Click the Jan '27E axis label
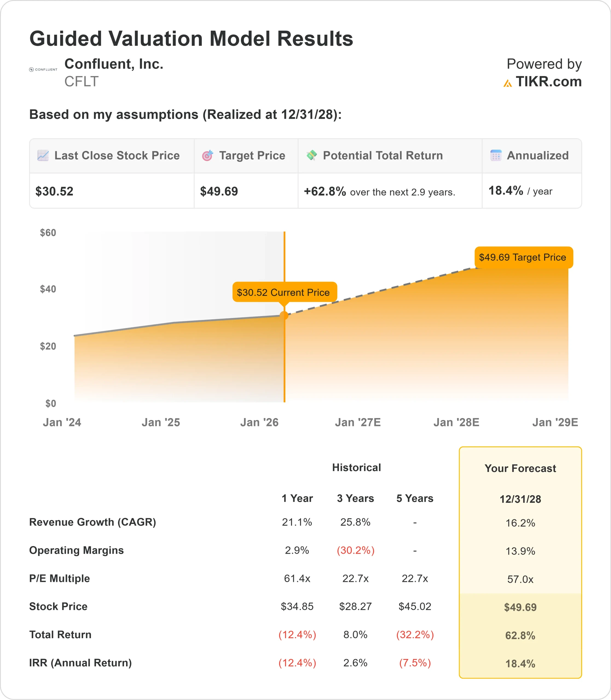The width and height of the screenshot is (611, 700). tap(358, 422)
